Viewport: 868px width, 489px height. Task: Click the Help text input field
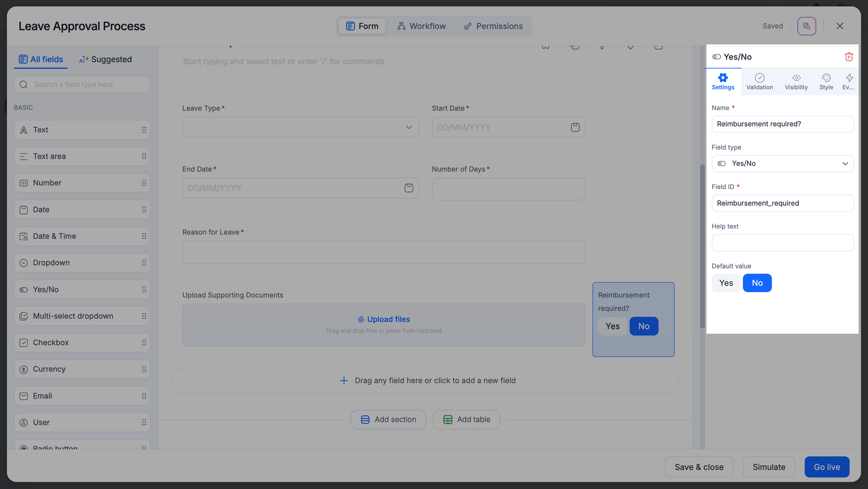pos(782,243)
